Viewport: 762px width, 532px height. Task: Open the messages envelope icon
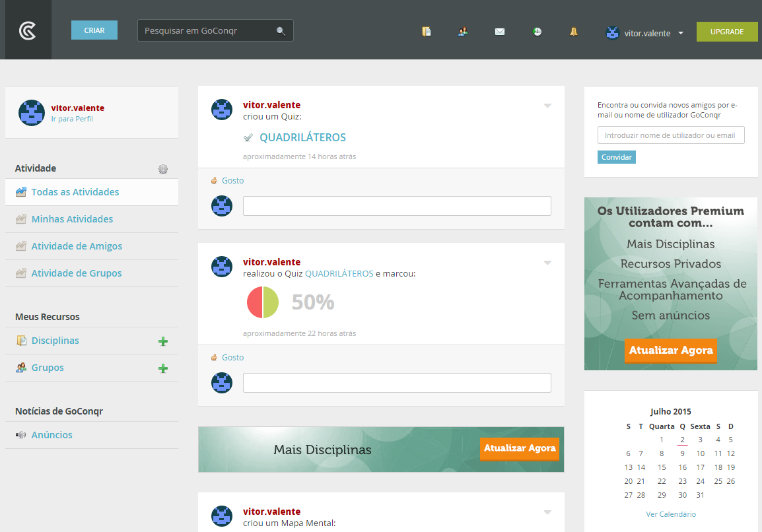point(500,32)
